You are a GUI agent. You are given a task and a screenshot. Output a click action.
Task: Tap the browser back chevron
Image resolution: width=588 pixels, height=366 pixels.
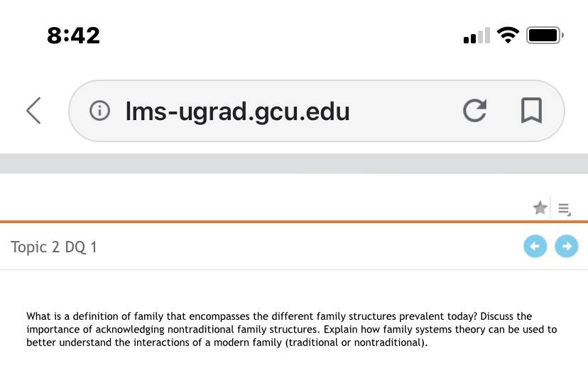coord(34,111)
